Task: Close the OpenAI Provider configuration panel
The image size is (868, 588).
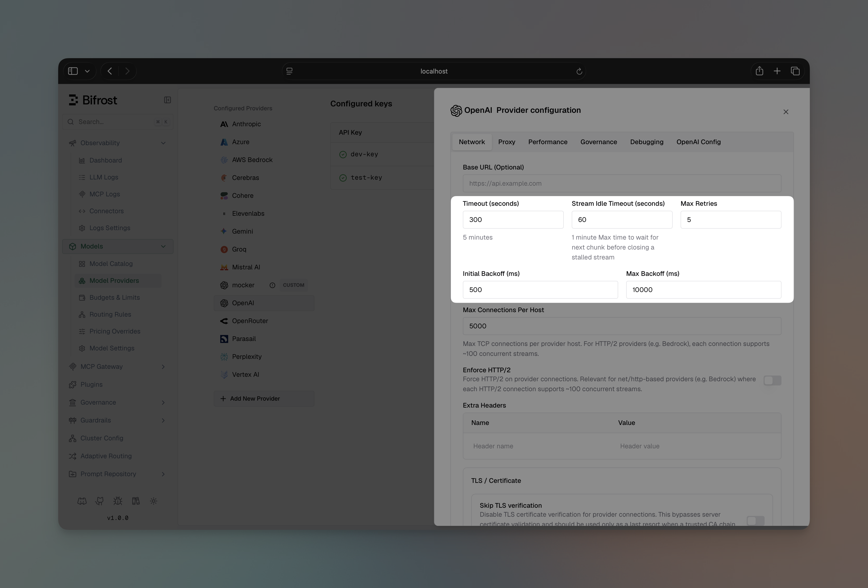Action: [x=786, y=112]
